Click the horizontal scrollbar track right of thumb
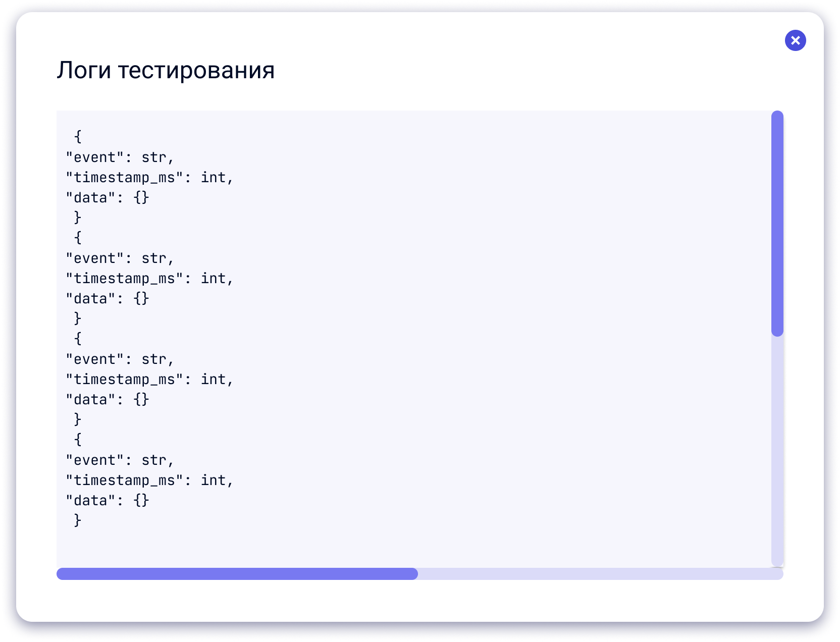The width and height of the screenshot is (840, 642). coord(601,574)
